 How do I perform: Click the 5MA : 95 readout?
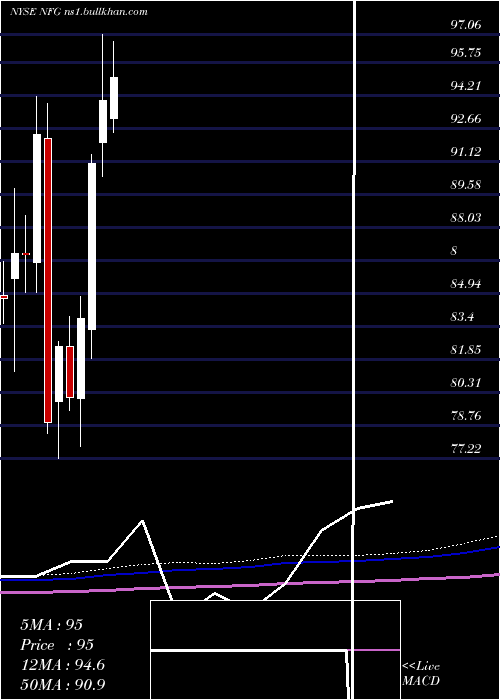tap(52, 625)
